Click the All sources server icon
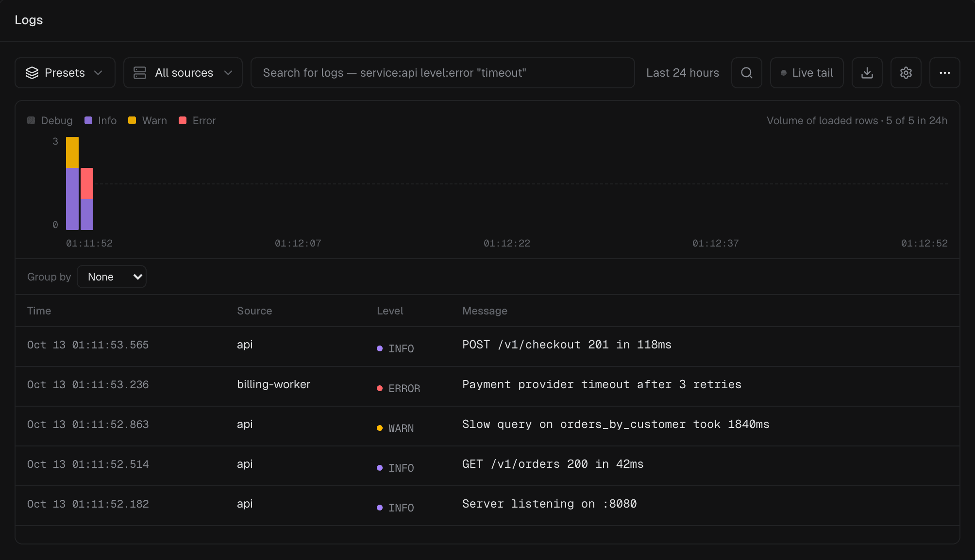This screenshot has height=560, width=975. [x=140, y=73]
